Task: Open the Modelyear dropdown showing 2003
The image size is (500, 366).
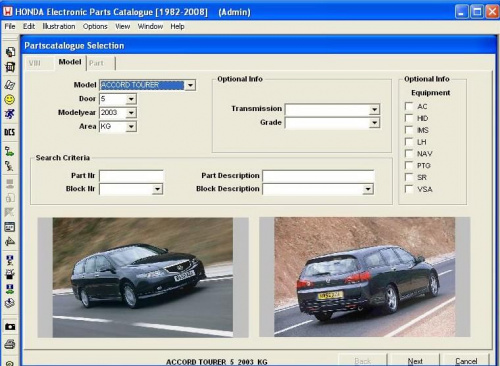Action: (x=131, y=113)
